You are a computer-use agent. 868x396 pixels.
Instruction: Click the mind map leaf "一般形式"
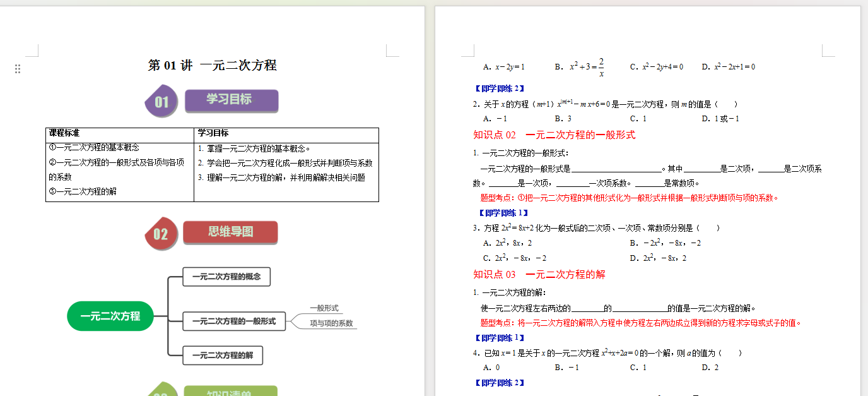324,308
